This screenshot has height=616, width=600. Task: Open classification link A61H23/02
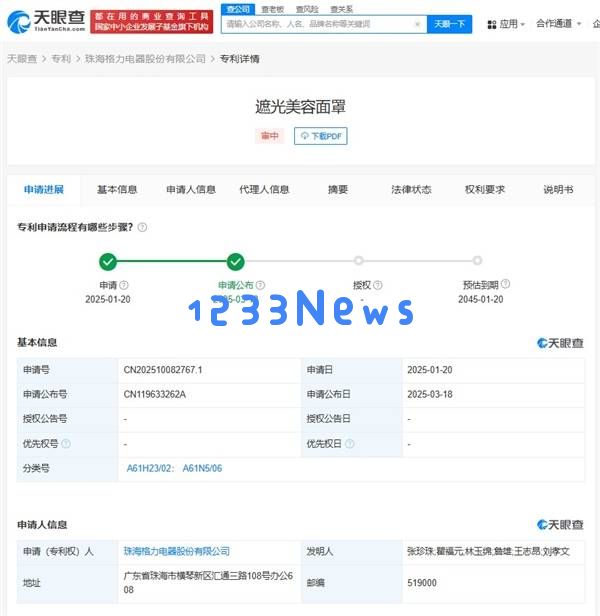[150, 468]
